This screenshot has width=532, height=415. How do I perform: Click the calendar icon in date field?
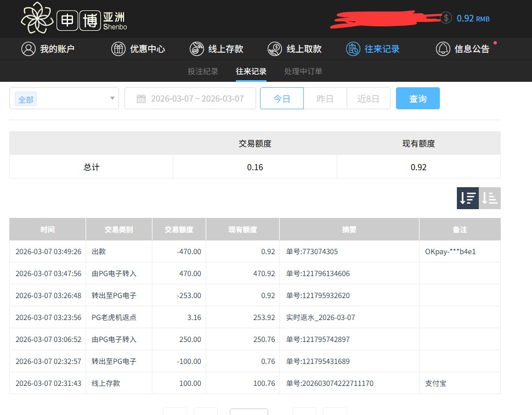(x=141, y=99)
